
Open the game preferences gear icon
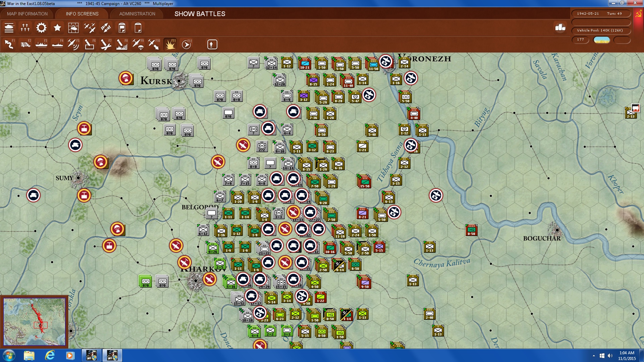pyautogui.click(x=41, y=28)
